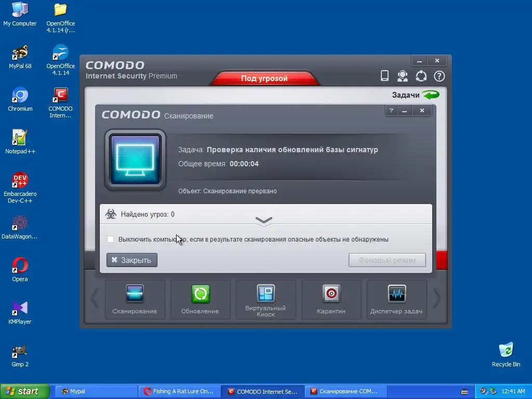Viewport: 532px width, 399px height.
Task: Open the Сканирование tile in Comodo
Action: pyautogui.click(x=135, y=299)
